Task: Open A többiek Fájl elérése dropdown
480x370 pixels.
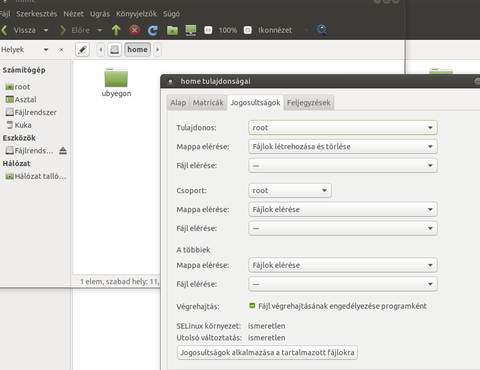Action: 343,284
